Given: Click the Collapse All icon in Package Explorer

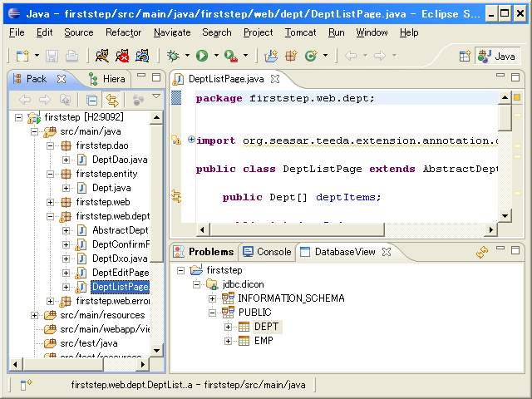Looking at the screenshot, I should click(92, 100).
